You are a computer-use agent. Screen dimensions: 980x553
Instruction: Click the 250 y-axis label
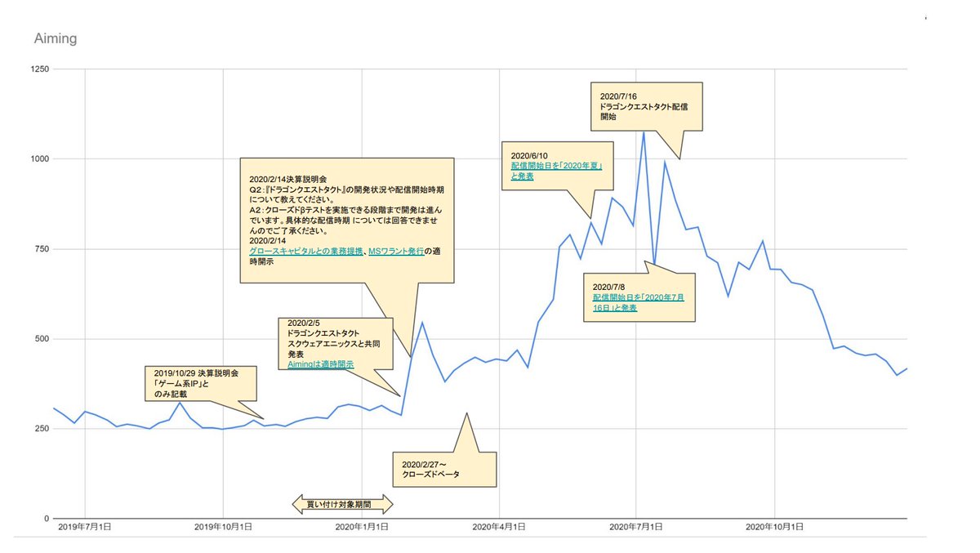42,429
